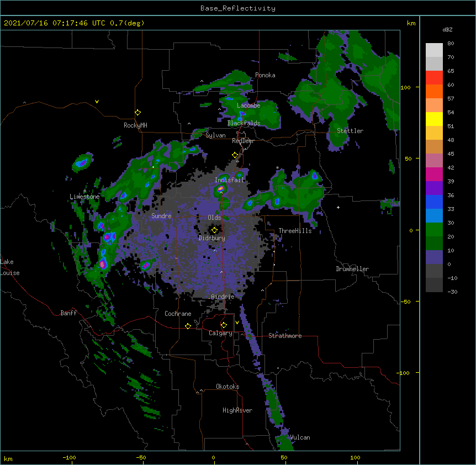Click the blue 33-36 dBZ legend swatch

pos(434,202)
